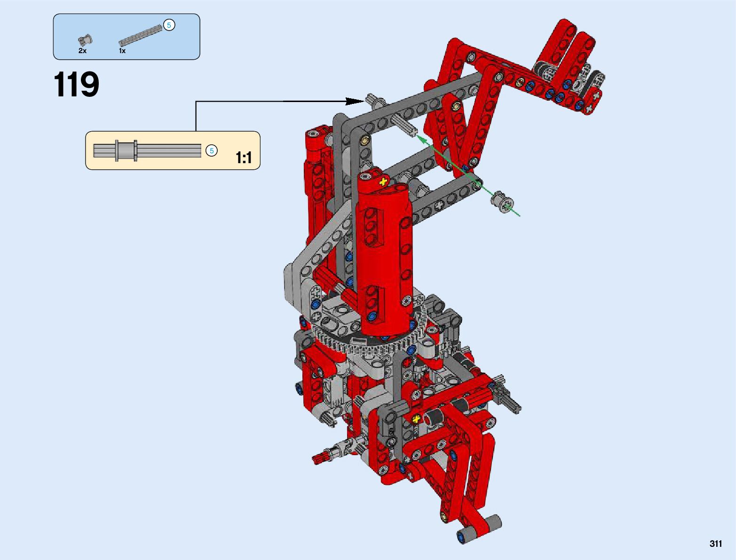This screenshot has height=560, width=736.
Task: Click the yellow cross atop the red cylinder
Action: point(383,181)
